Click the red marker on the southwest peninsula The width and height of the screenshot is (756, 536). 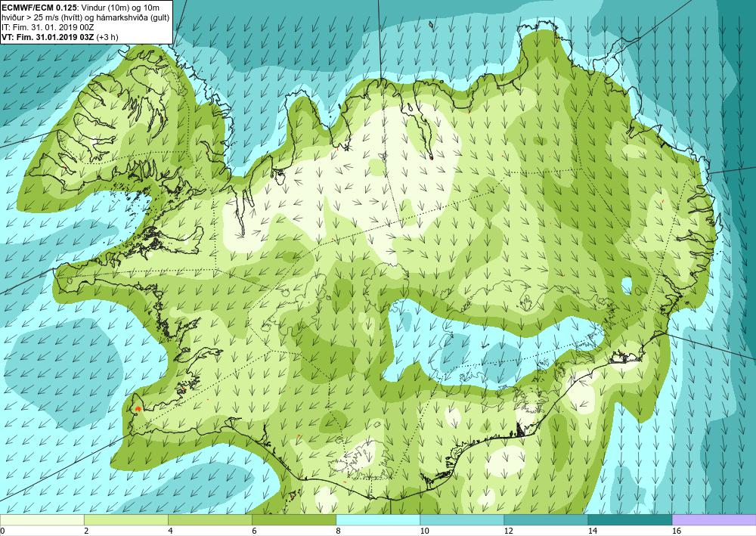(x=138, y=408)
